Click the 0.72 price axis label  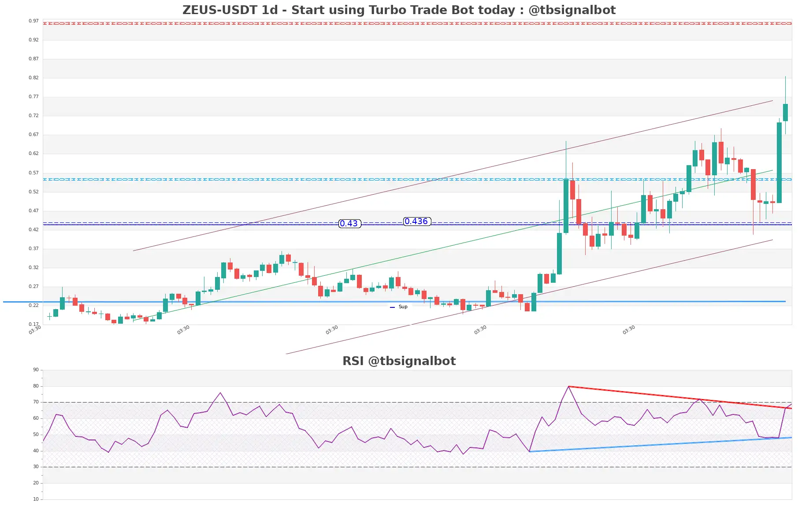33,116
